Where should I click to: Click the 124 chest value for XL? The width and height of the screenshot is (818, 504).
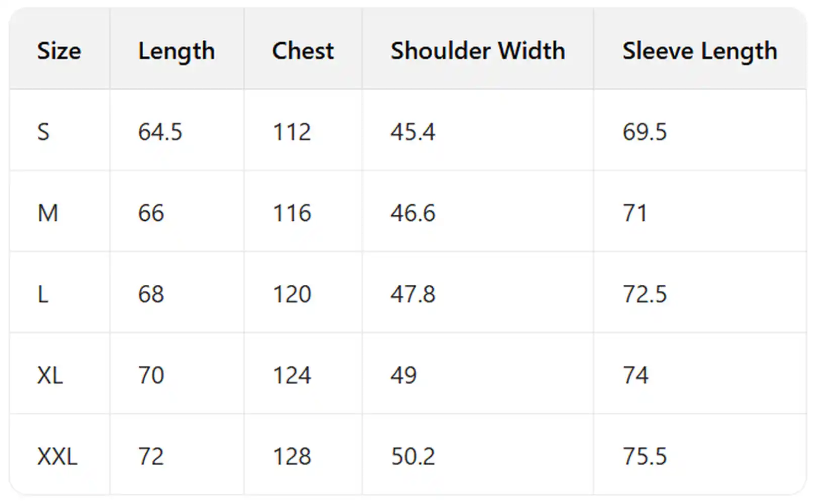coord(291,375)
